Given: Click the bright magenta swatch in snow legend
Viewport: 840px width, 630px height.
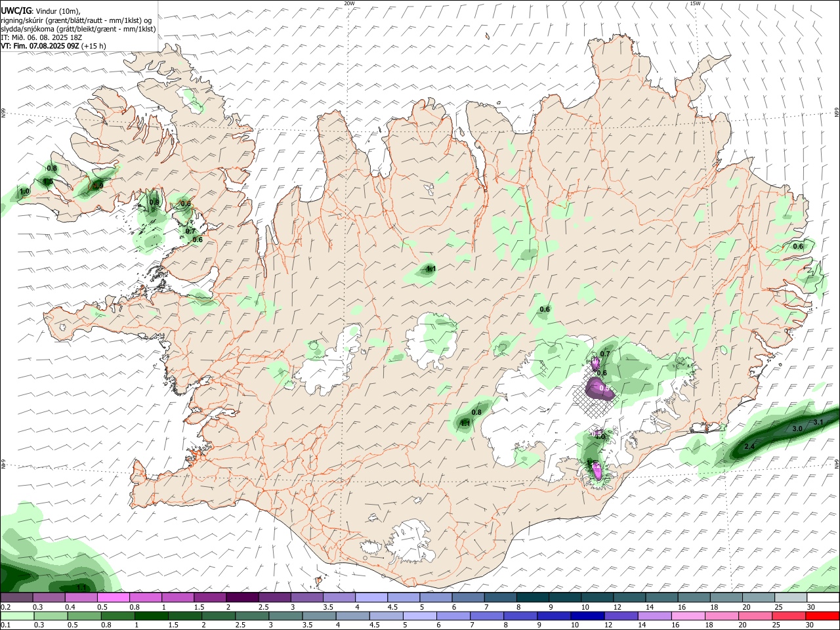Looking at the screenshot, I should [x=113, y=598].
